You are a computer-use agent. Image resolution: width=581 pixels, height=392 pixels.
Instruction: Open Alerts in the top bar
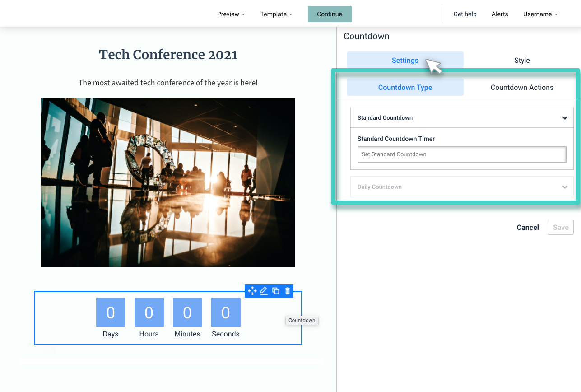point(500,14)
